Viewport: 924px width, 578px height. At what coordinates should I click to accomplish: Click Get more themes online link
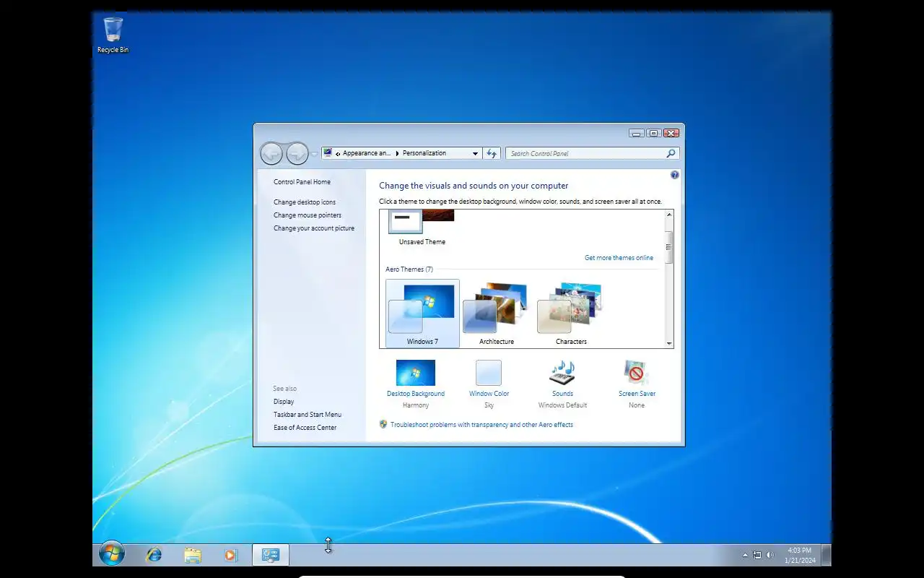coord(619,258)
